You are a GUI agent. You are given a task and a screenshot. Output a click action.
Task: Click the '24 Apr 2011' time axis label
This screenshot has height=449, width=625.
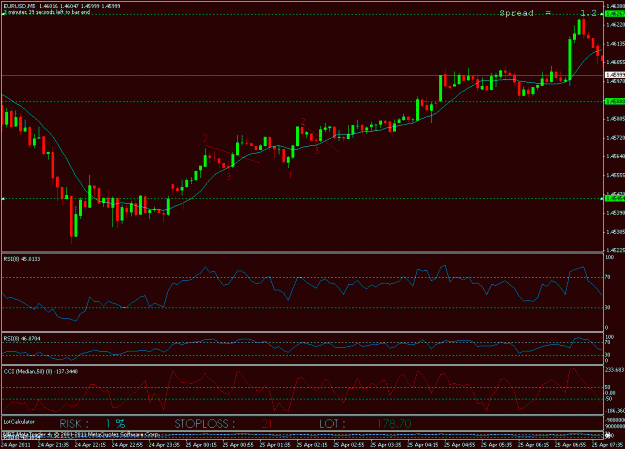click(x=15, y=445)
